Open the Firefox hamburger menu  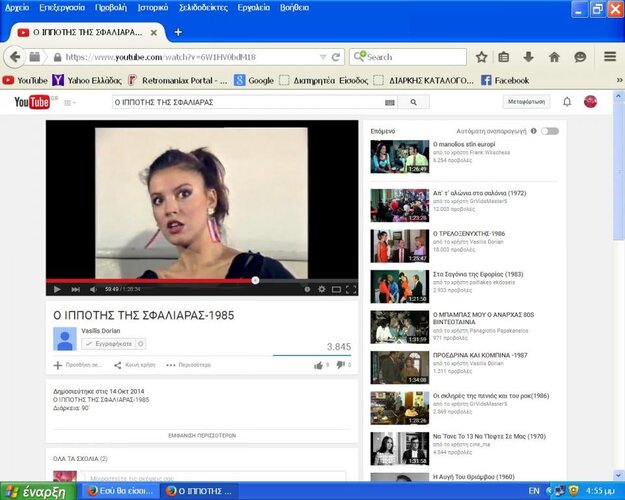pos(610,57)
